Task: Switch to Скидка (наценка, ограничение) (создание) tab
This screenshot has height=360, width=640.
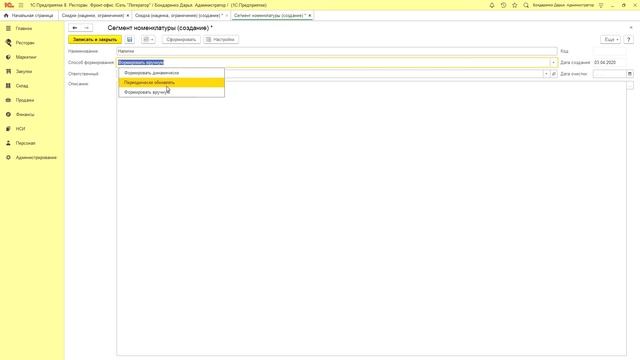Action: tap(179, 16)
